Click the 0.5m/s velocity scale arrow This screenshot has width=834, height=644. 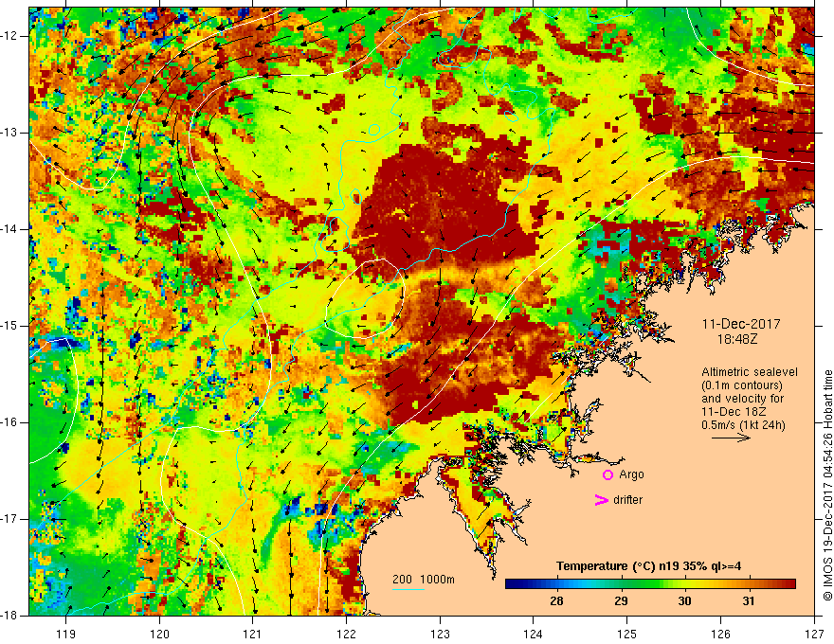coord(731,438)
